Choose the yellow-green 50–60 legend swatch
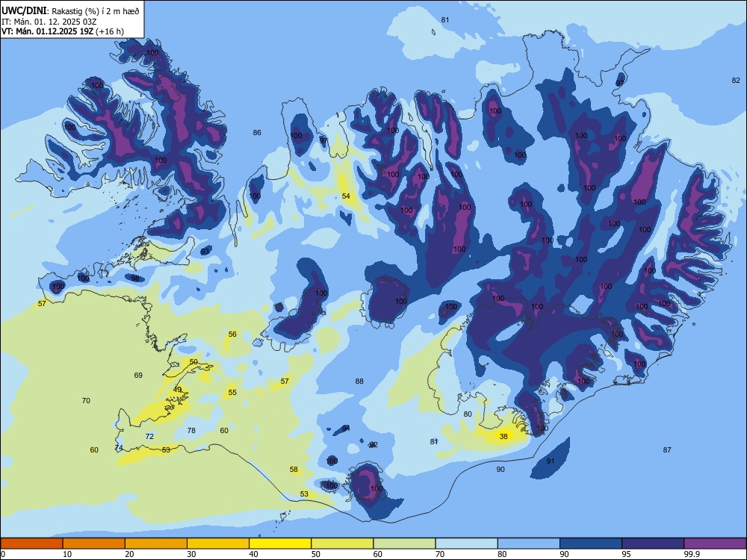Screen dimensions: 747x560 (342, 544)
